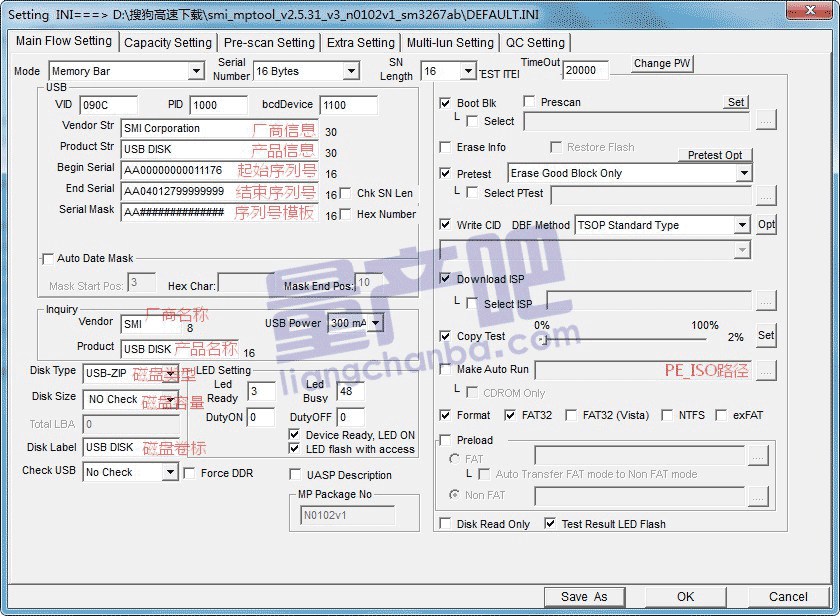The image size is (840, 616).
Task: Click the browse button for Make Auto Run path
Action: coord(766,370)
